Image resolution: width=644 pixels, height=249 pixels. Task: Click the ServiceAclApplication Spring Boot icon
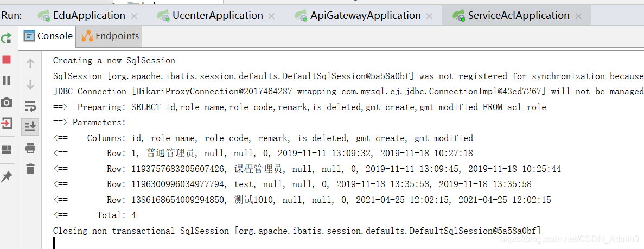point(458,16)
